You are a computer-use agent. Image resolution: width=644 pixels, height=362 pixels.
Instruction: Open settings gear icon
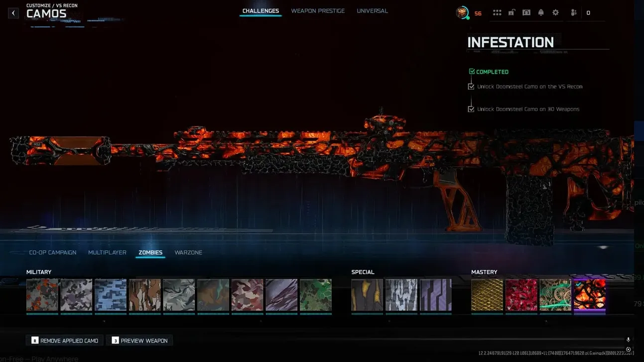[x=555, y=13]
